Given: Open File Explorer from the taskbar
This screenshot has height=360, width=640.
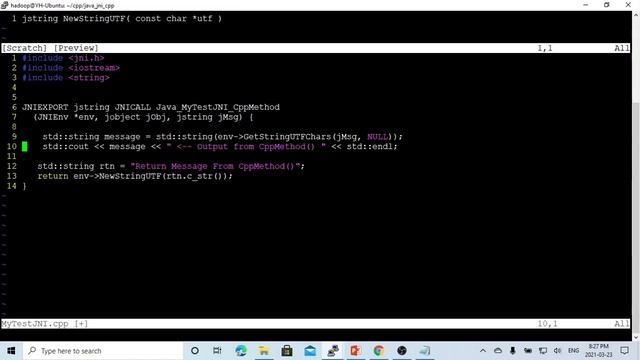Looking at the screenshot, I should [x=264, y=351].
